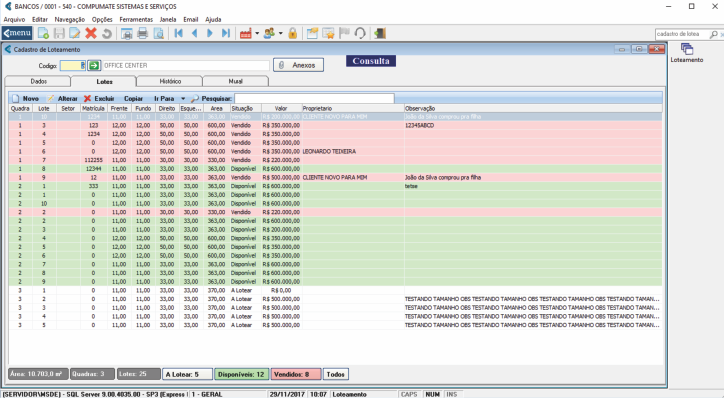The height and width of the screenshot is (398, 724).
Task: Expand the users icon dropdown arrow
Action: coord(280,33)
